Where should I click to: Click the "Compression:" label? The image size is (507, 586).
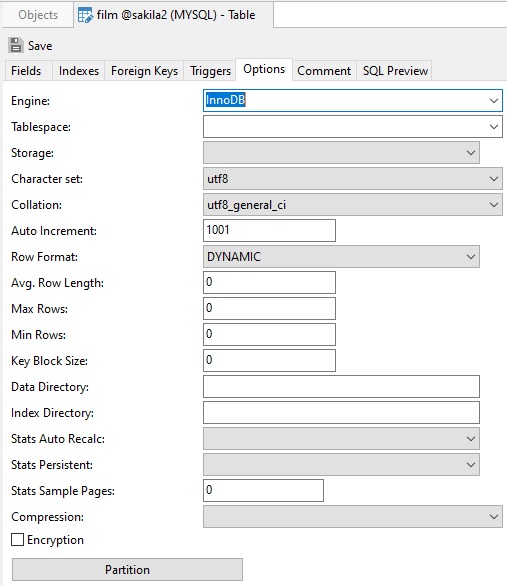pyautogui.click(x=47, y=517)
